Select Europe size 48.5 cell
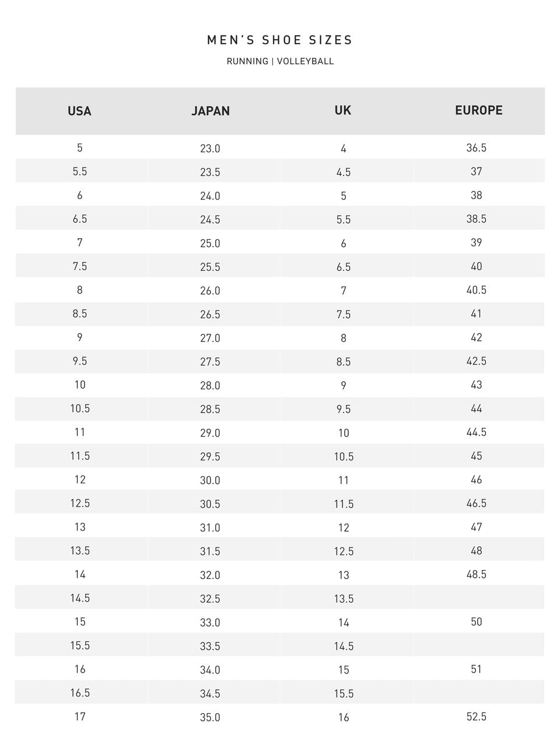Viewport: 560px width, 747px height. coord(477,574)
